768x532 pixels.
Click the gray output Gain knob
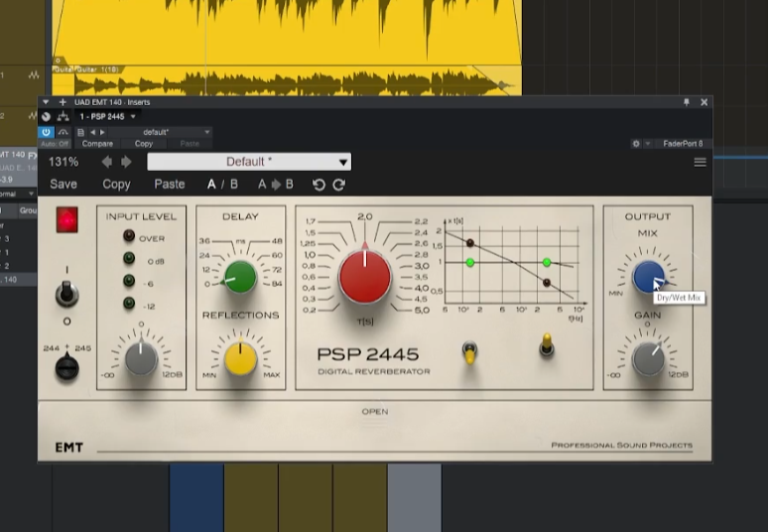[x=649, y=359]
